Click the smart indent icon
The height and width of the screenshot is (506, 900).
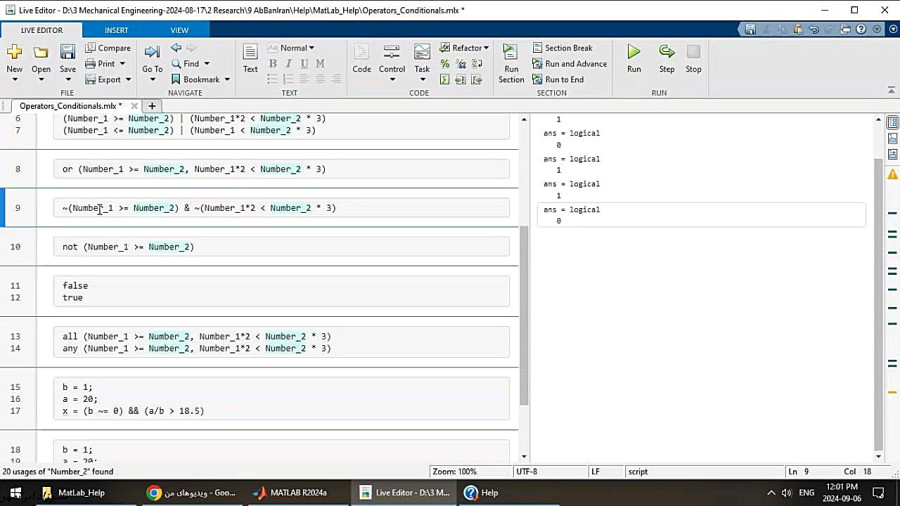pyautogui.click(x=445, y=80)
